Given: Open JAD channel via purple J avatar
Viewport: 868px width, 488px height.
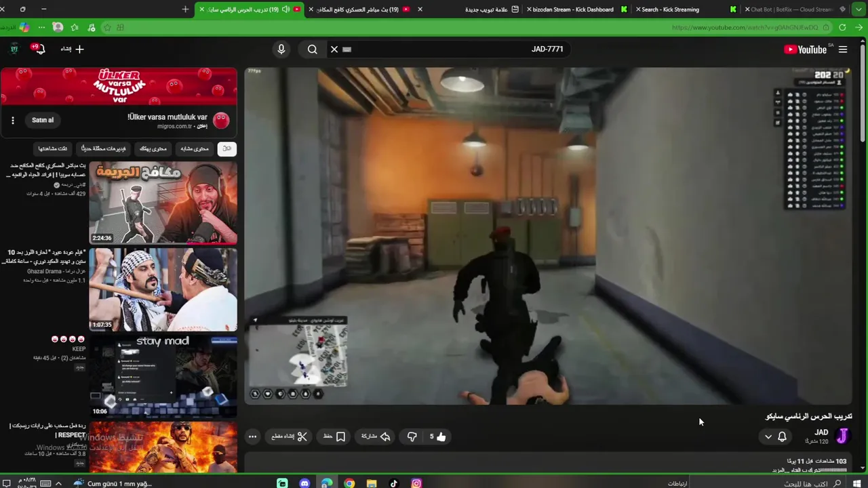Looking at the screenshot, I should point(842,436).
